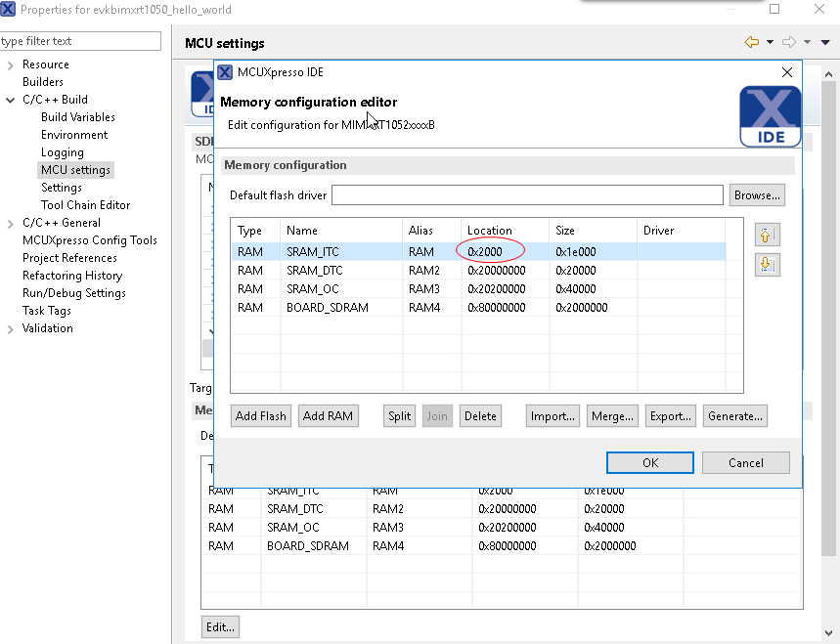Move selected memory row up
Screen dimensions: 840x644
click(x=767, y=235)
